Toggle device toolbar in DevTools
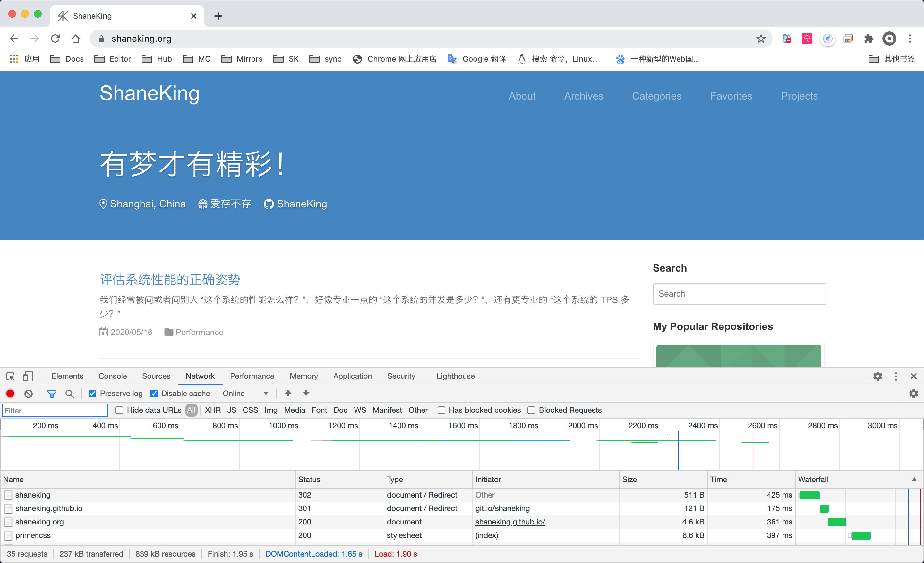This screenshot has width=924, height=563. (x=28, y=376)
